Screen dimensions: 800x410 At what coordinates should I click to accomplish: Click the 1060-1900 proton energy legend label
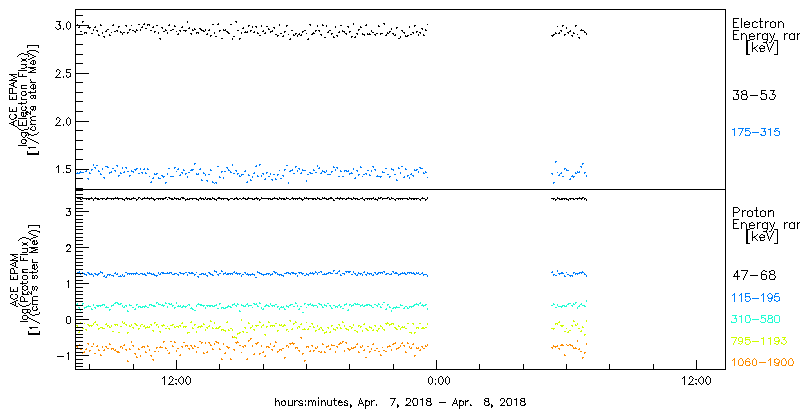click(762, 363)
